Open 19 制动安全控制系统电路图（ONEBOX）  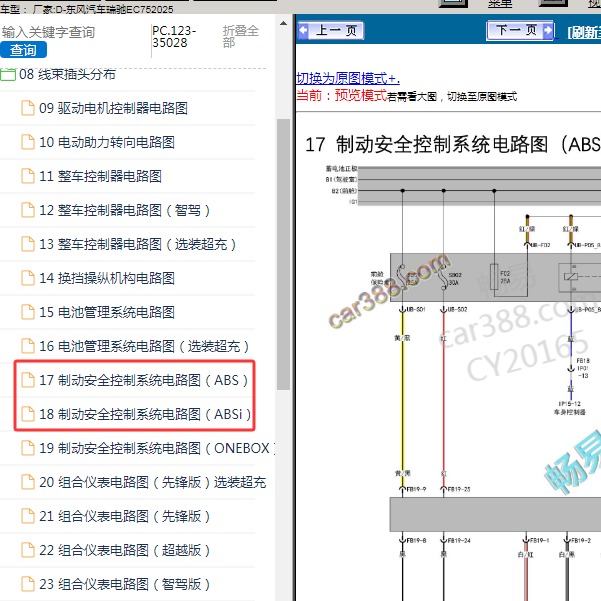157,448
